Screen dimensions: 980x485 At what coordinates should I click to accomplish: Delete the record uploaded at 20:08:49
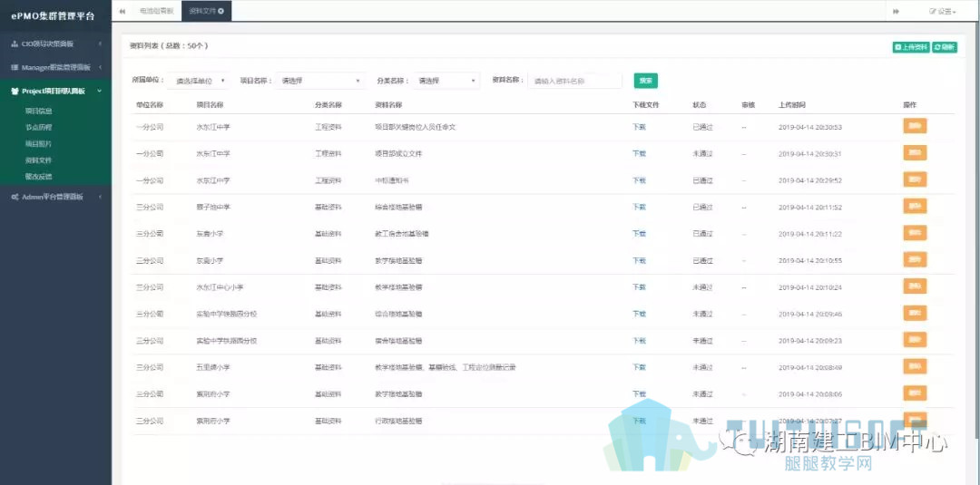coord(915,366)
